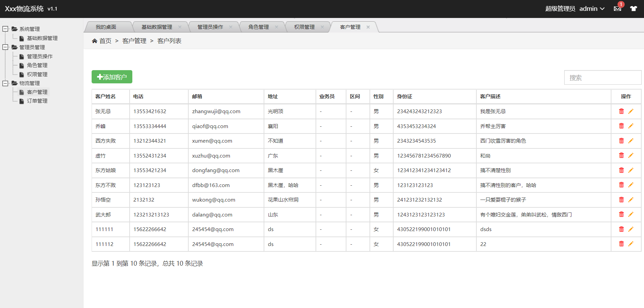Edit the 111112 customer row with pencil icon

[631, 244]
